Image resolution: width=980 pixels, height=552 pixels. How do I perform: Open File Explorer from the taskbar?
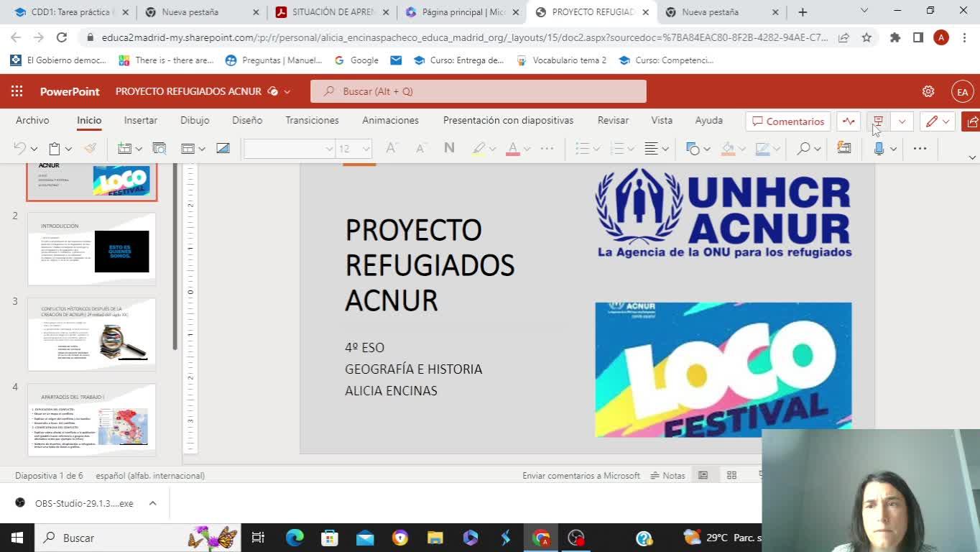pos(435,538)
